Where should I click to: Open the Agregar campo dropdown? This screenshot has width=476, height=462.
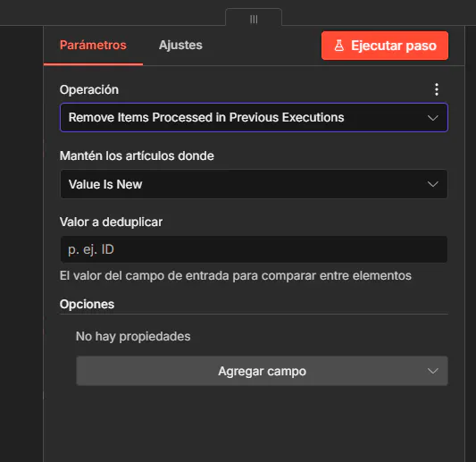pos(262,371)
